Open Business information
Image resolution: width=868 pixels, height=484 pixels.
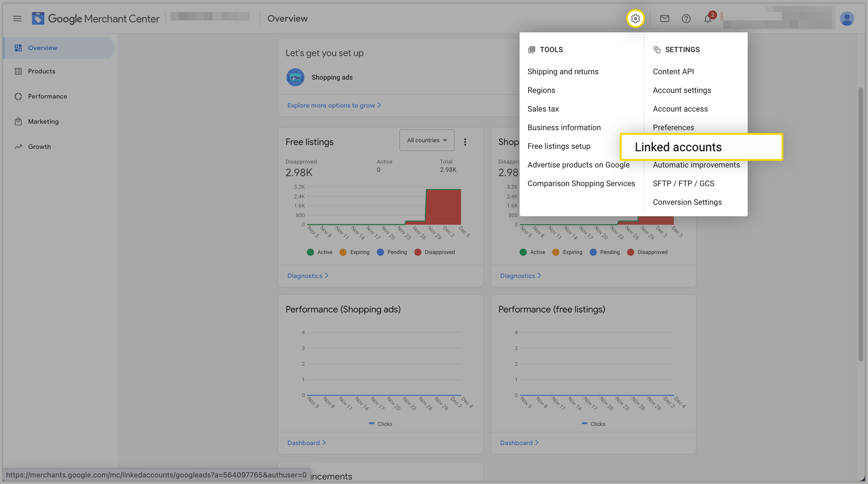click(564, 128)
